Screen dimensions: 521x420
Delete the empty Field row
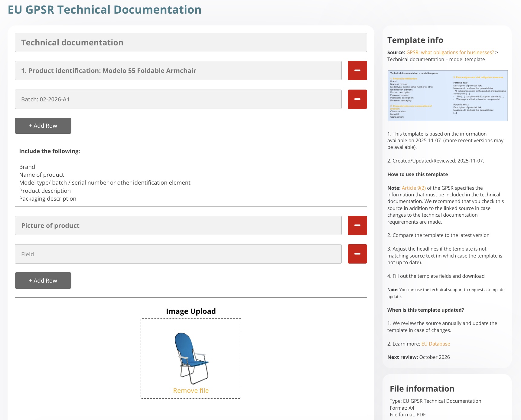pyautogui.click(x=357, y=254)
